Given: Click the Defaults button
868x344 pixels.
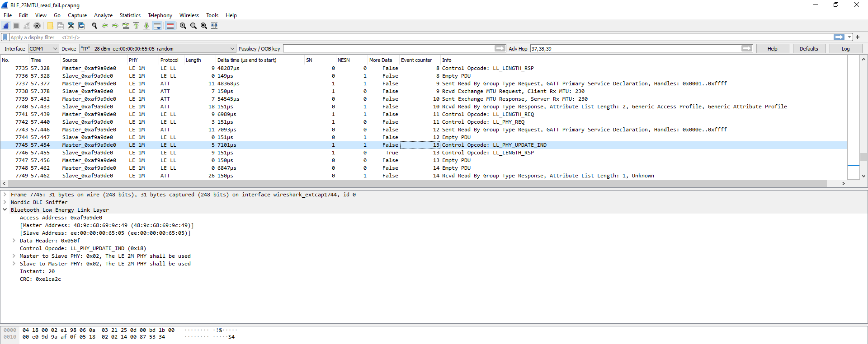Looking at the screenshot, I should (x=809, y=49).
